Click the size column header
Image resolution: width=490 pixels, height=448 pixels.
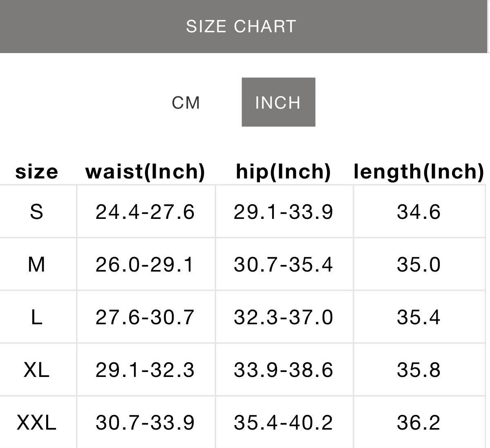37,172
